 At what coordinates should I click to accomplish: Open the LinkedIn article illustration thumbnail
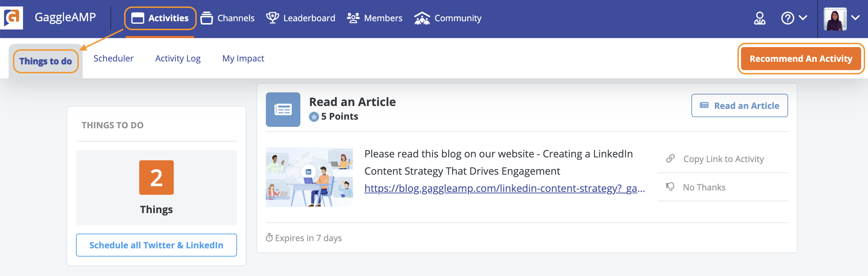(309, 177)
